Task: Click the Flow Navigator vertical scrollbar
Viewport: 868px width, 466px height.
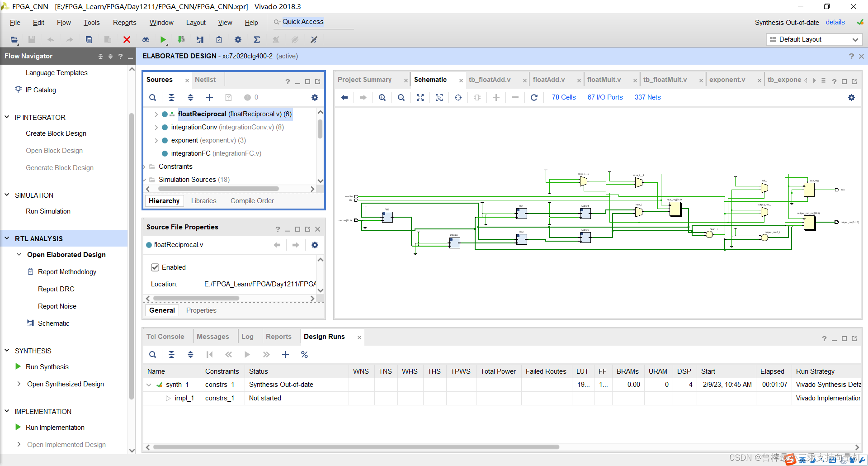Action: [x=132, y=256]
